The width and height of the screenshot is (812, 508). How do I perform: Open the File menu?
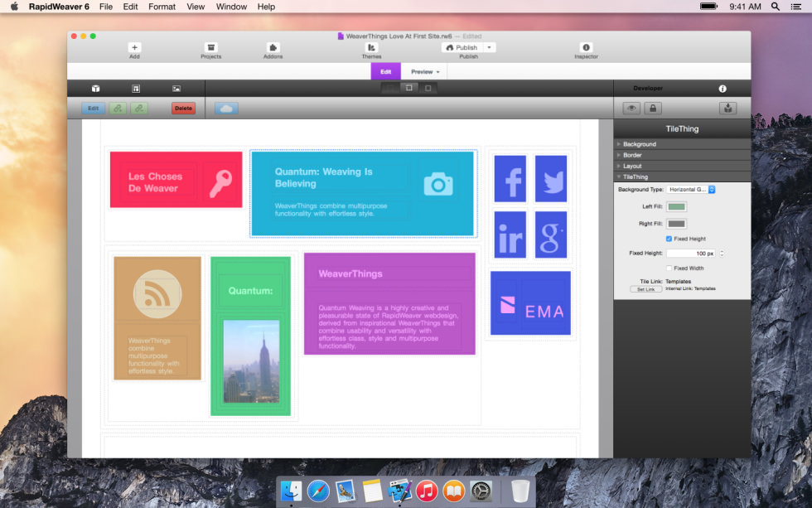(106, 7)
